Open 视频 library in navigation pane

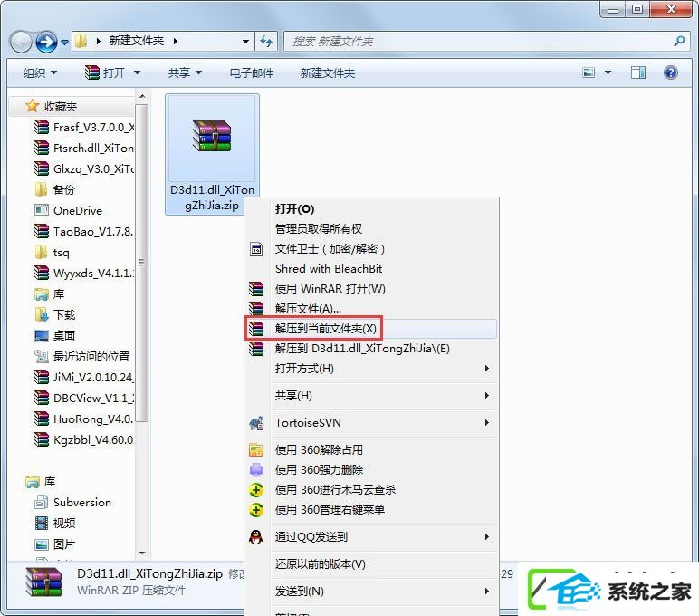(55, 524)
